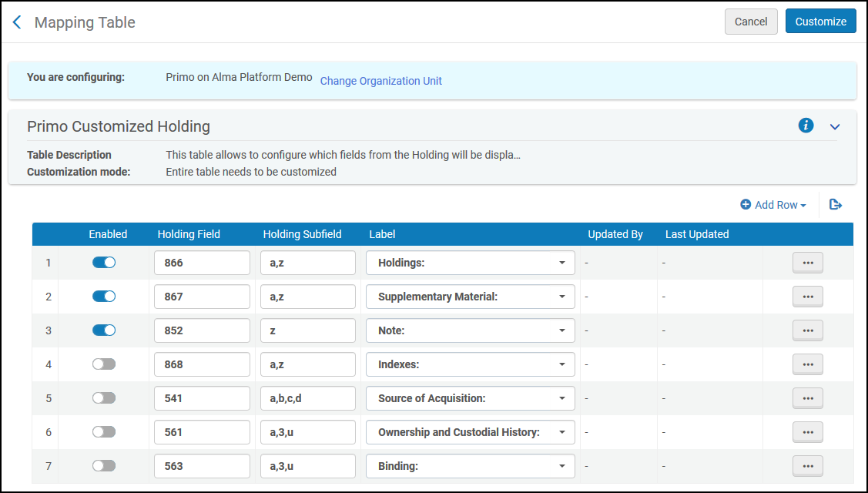
Task: Sort by the Holding Field column header
Action: click(189, 234)
